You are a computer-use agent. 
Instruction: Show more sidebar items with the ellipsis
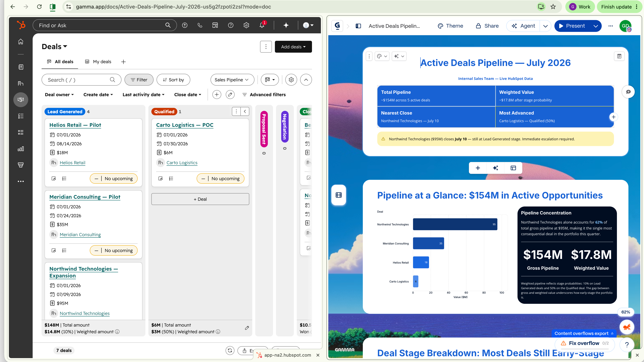click(21, 181)
